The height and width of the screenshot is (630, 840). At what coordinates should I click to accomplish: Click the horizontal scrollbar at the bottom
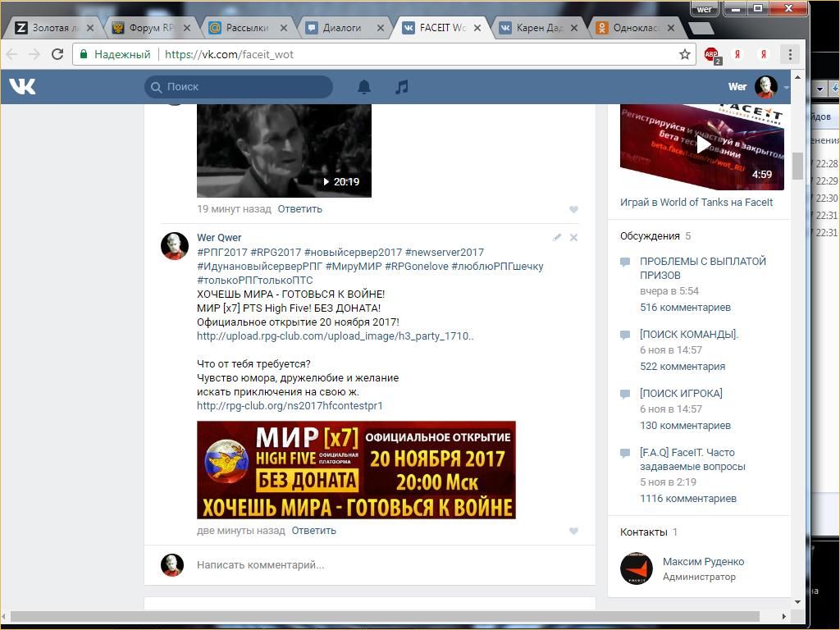point(386,616)
